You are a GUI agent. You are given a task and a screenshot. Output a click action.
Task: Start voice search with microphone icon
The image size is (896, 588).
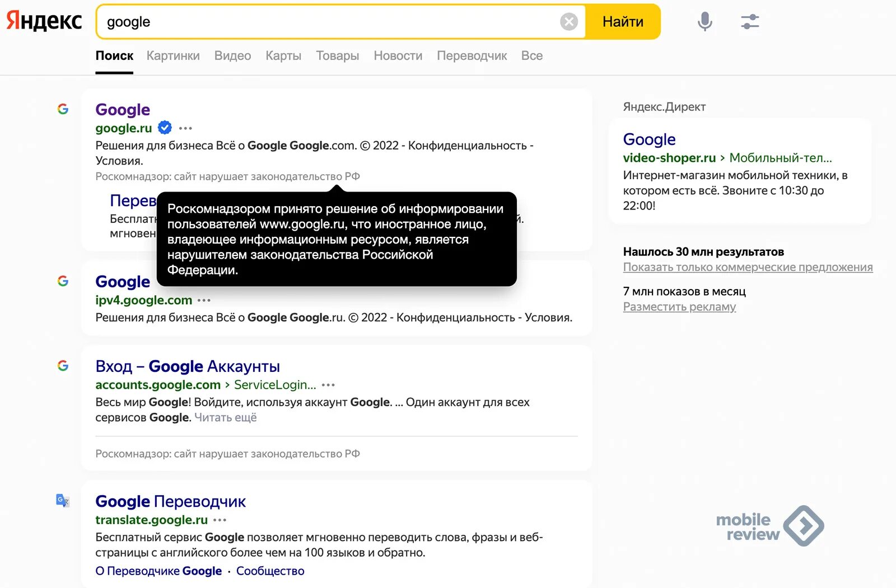(705, 22)
